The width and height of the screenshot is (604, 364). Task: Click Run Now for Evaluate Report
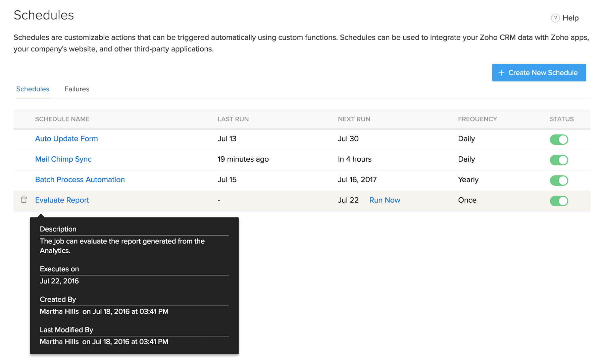(x=385, y=200)
